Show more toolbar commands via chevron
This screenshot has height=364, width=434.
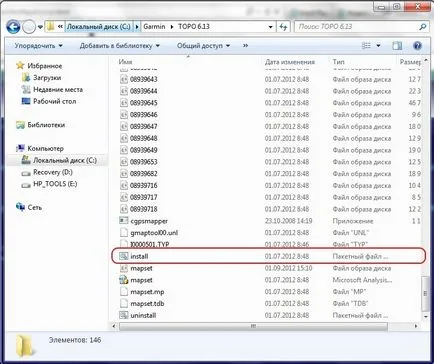pyautogui.click(x=246, y=46)
